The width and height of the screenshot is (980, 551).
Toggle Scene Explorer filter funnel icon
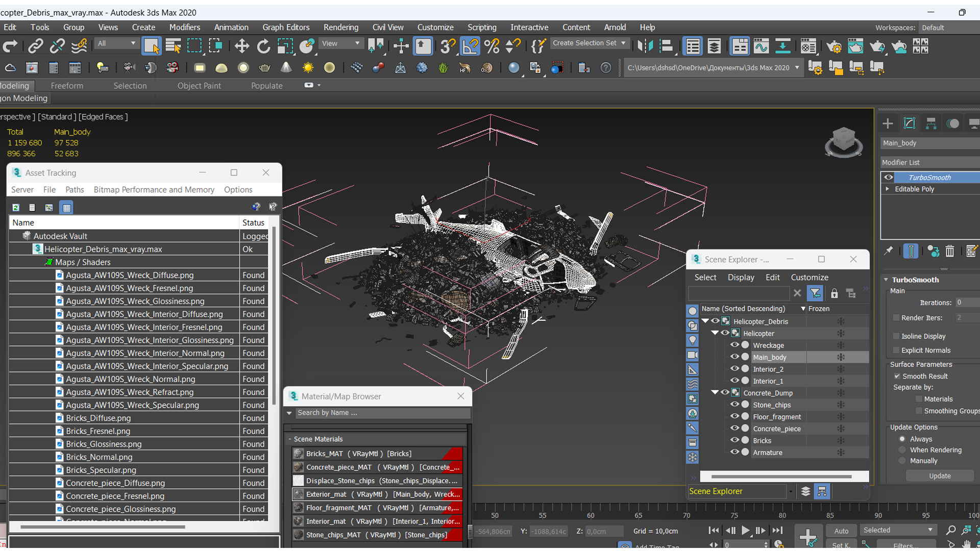tap(815, 293)
